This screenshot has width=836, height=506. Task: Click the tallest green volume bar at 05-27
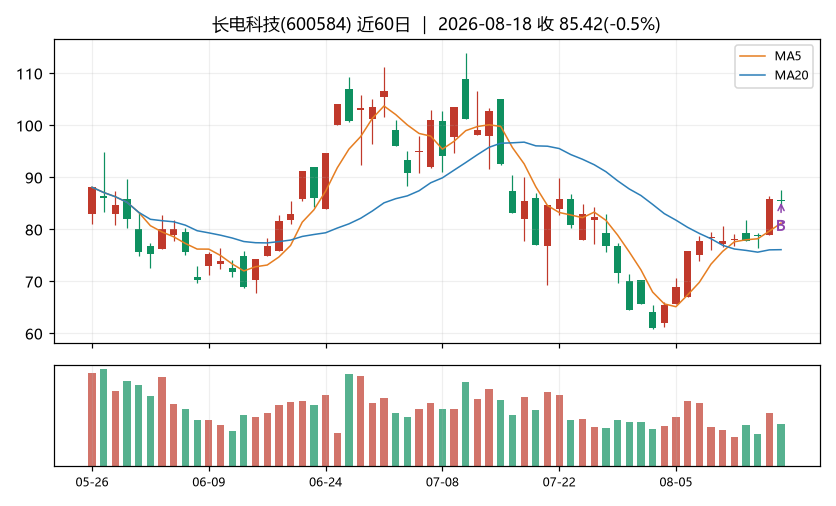coord(103,417)
